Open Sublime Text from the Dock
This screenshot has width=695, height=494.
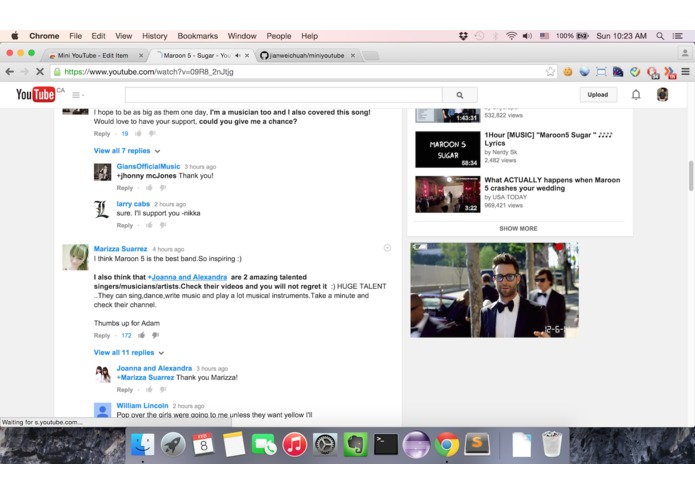pyautogui.click(x=477, y=443)
